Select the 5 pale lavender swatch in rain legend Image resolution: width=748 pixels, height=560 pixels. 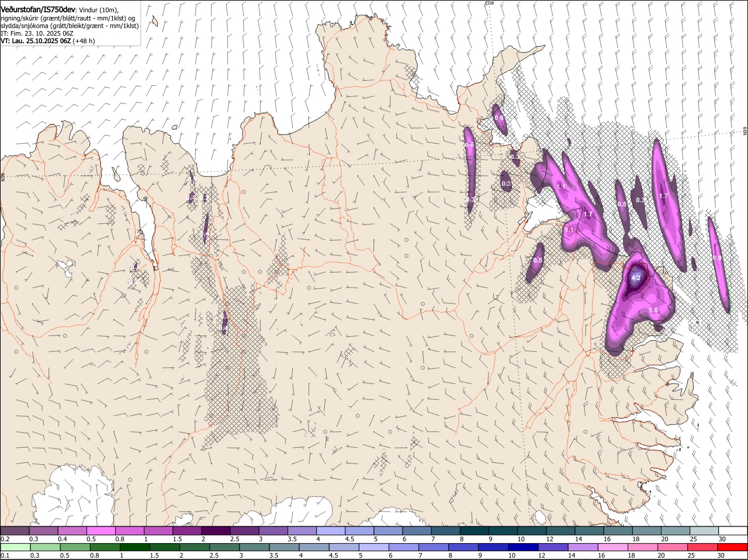pyautogui.click(x=374, y=547)
